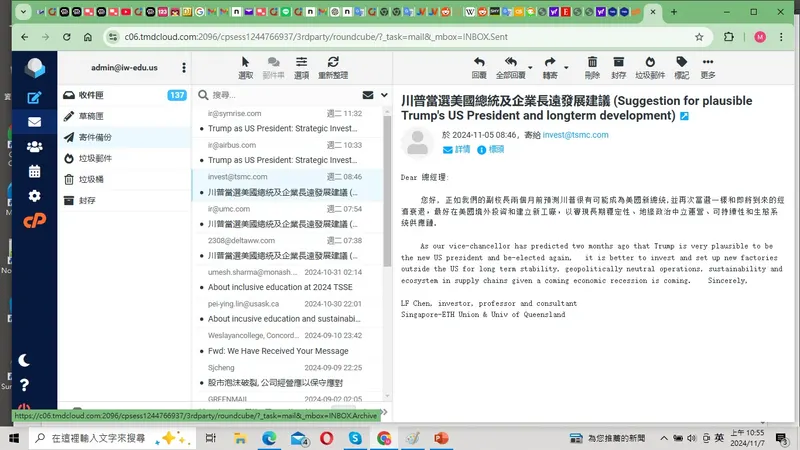
Task: Open Windows Start menu
Action: tap(14, 438)
